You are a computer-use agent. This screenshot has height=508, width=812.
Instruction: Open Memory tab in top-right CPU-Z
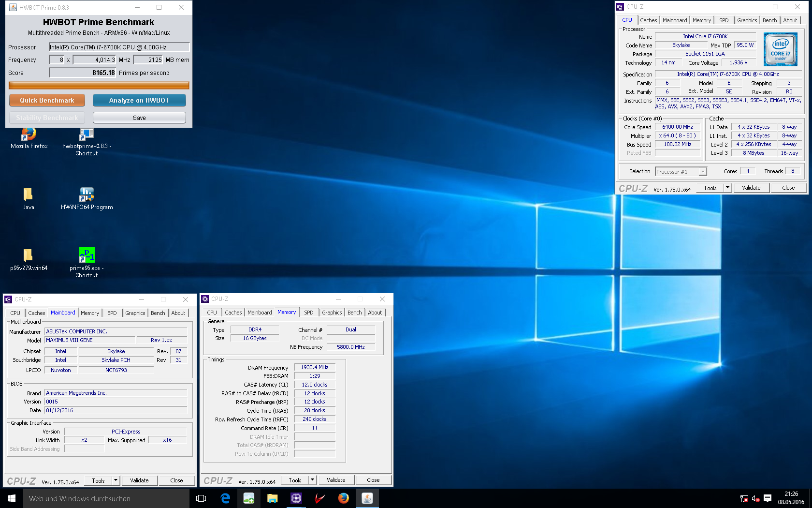(x=701, y=20)
